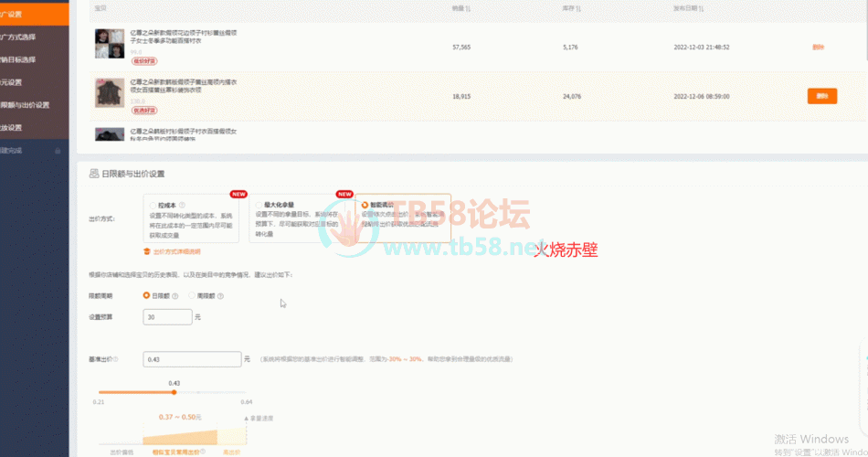
Task: Click the help icon beside 日限额
Action: point(175,296)
